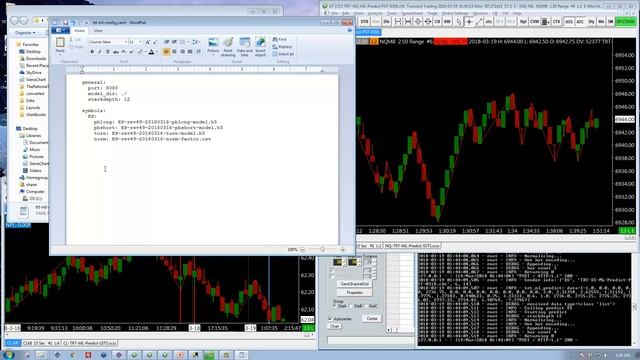
Task: Insert Picture from WordPad ribbon
Action: coord(213,45)
